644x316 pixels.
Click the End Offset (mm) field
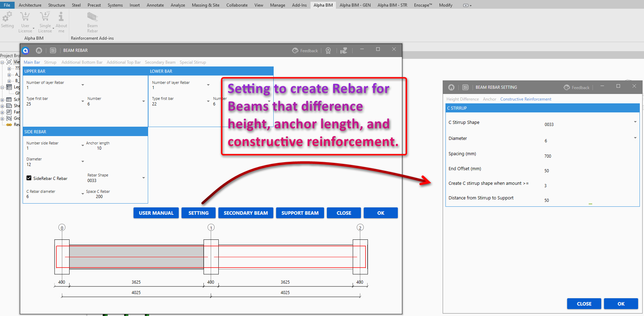coord(590,171)
